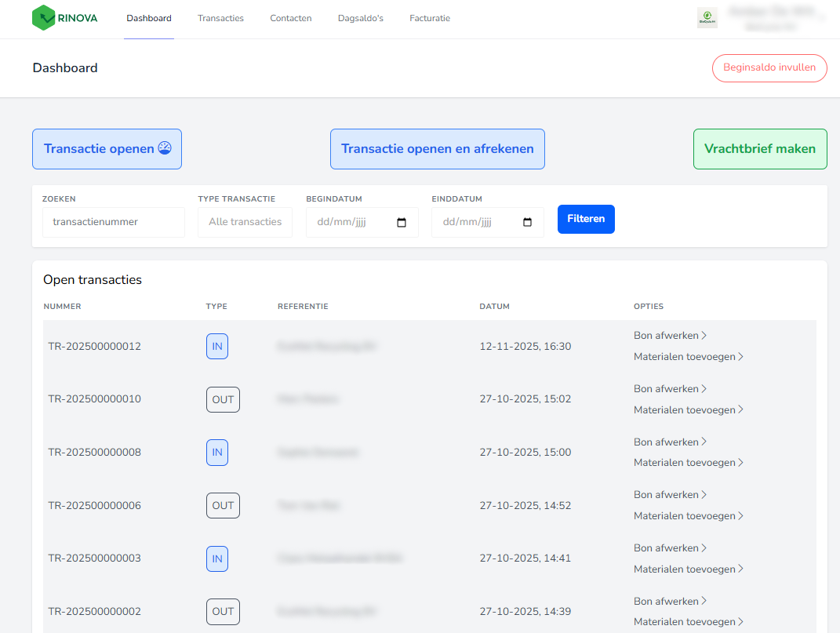Open Beginsaldo invullen
The height and width of the screenshot is (633, 840).
[769, 68]
